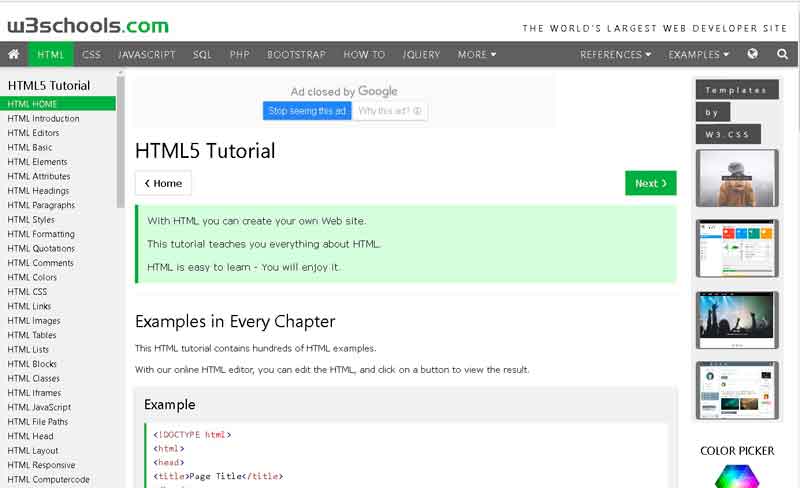Open HTML Colors sidebar link
The width and height of the screenshot is (800, 488).
(x=32, y=277)
